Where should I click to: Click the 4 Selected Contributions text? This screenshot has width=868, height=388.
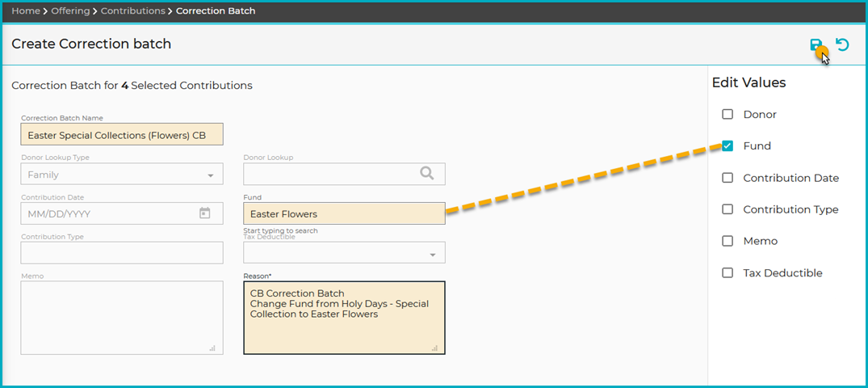(187, 86)
